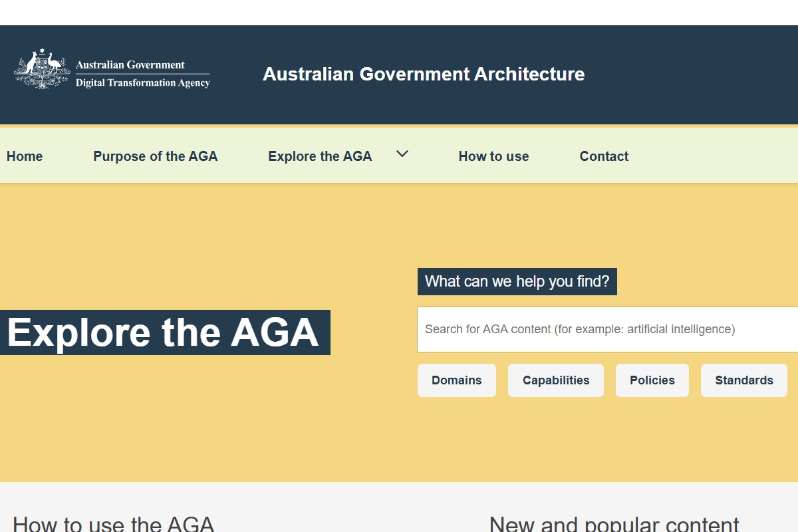Screen dimensions: 798x532
Task: Click the 'New and popular content' heading
Action: point(614,523)
